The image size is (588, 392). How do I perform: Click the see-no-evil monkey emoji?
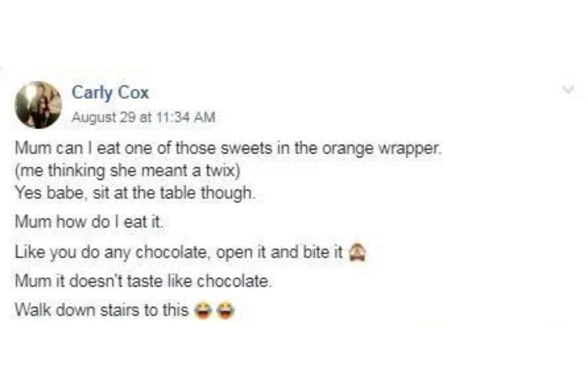(354, 254)
